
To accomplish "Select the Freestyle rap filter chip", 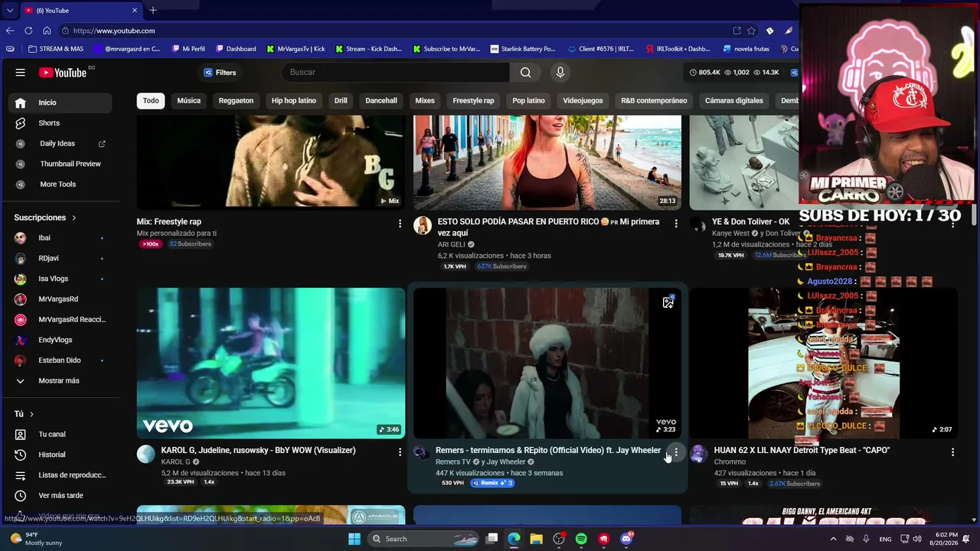I will 473,100.
